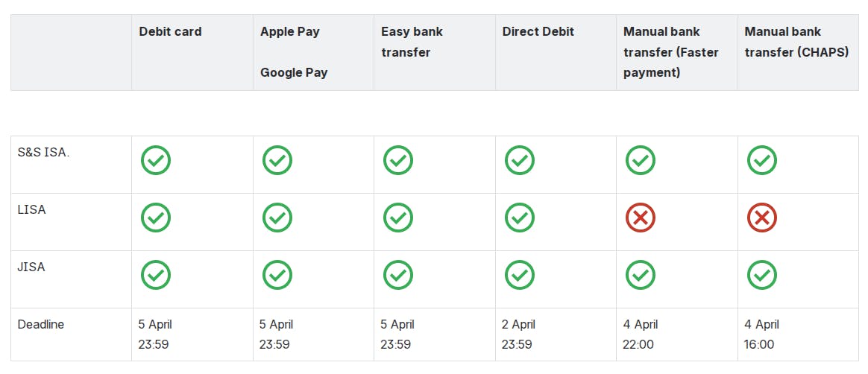Viewport: 868px width, 374px height.
Task: Click the CHAPS 4 April 16:00 deadline
Action: pos(761,334)
